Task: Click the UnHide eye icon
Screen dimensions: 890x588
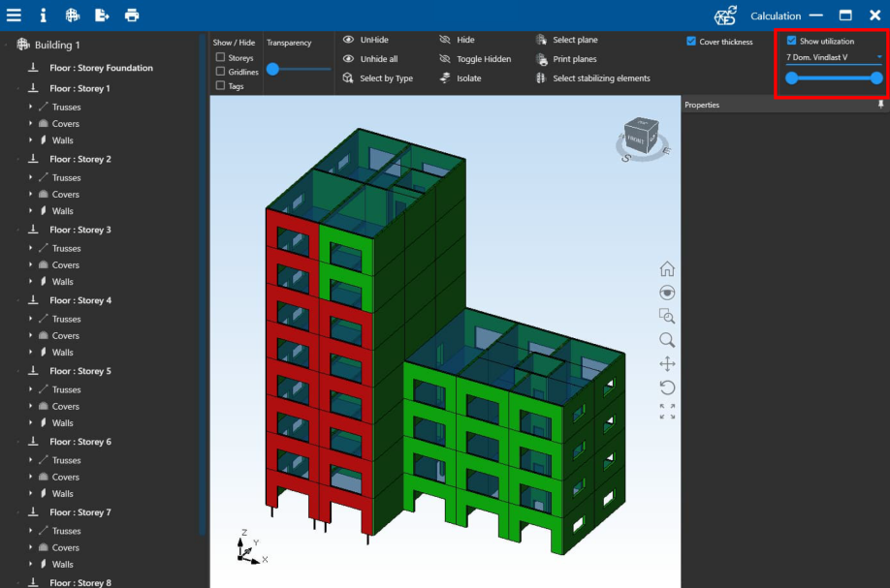Action: point(348,40)
